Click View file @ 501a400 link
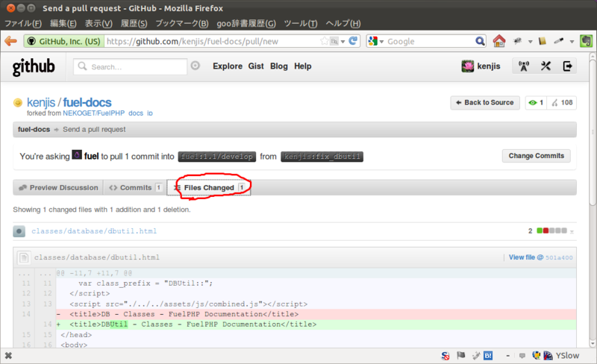 (x=540, y=257)
